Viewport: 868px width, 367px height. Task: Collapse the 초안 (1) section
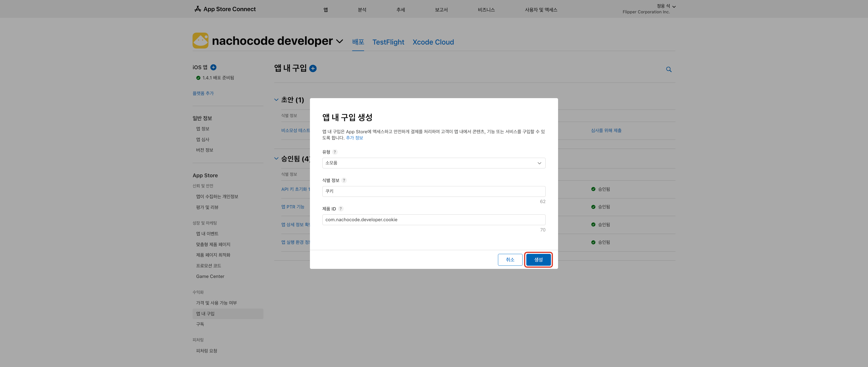pyautogui.click(x=276, y=100)
